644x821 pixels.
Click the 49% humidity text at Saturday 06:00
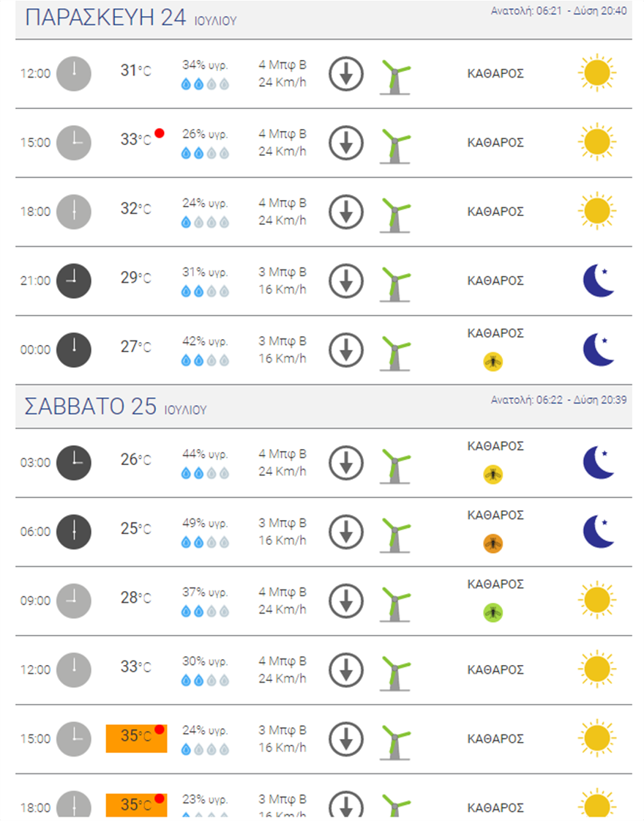tap(205, 523)
